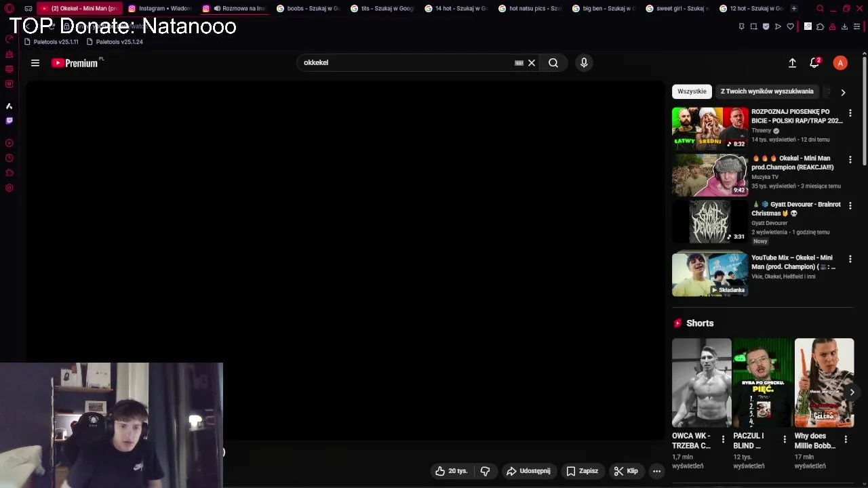Switch to big ben Google tab
Viewport: 868px width, 488px height.
pyautogui.click(x=604, y=8)
